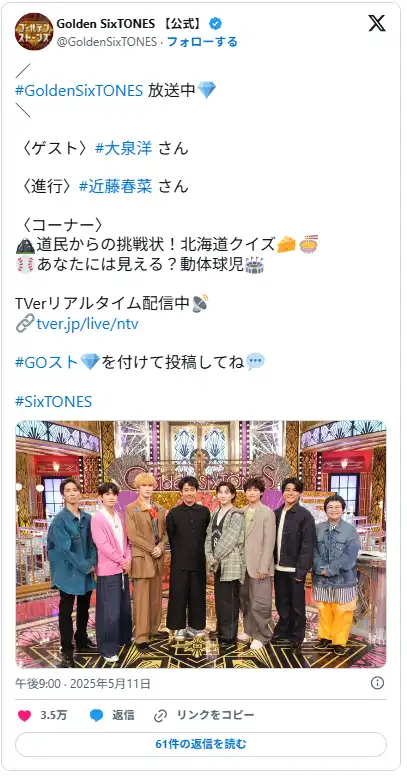The height and width of the screenshot is (776, 407).
Task: Click the reply speech bubble icon
Action: point(97,715)
